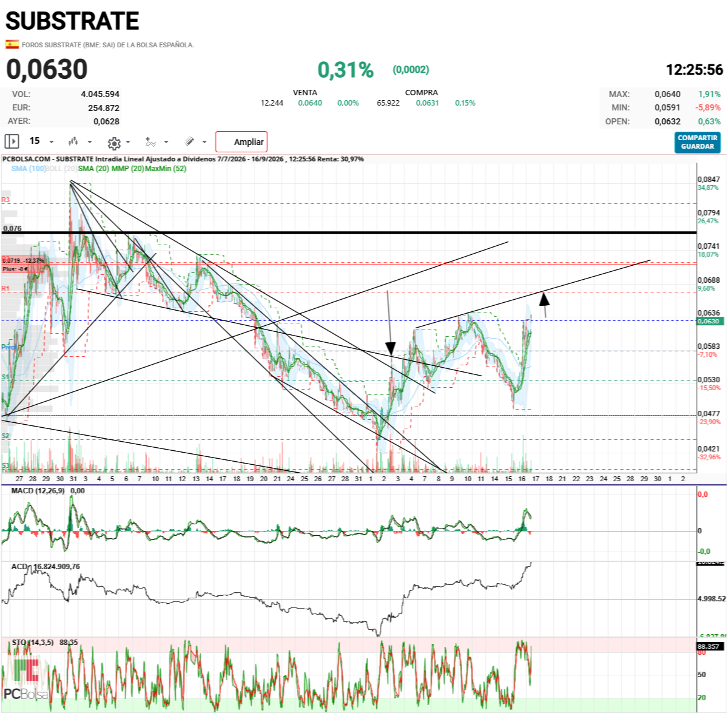This screenshot has height=713, width=728.
Task: Click the ACD indicator panel label
Action: tap(19, 566)
